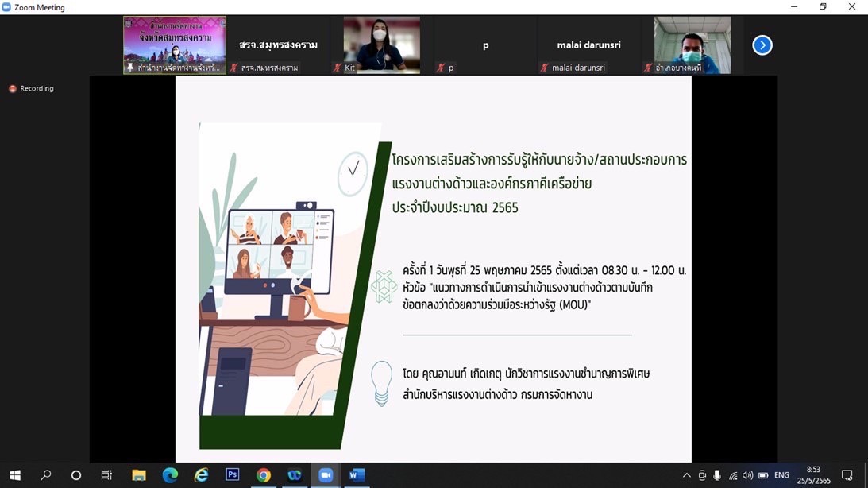
Task: Open Internet Explorer from the taskbar
Action: [x=202, y=475]
